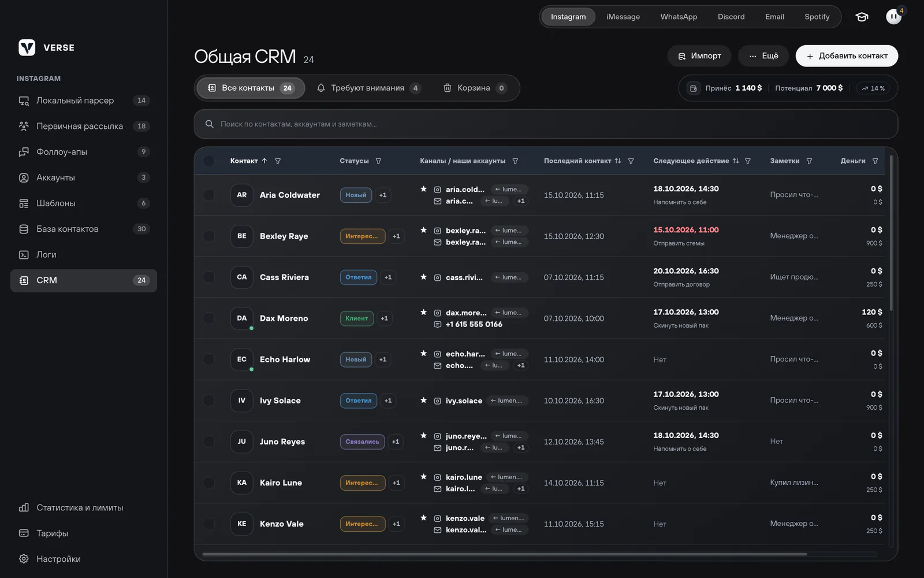Screen dimensions: 924x578
Task: Click the Клиент status badge for Dax Moreno
Action: pyautogui.click(x=357, y=318)
